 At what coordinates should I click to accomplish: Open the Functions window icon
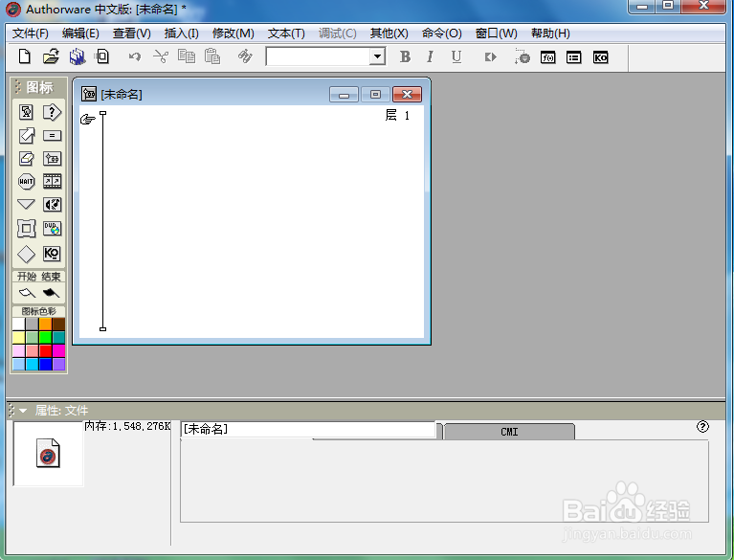547,57
